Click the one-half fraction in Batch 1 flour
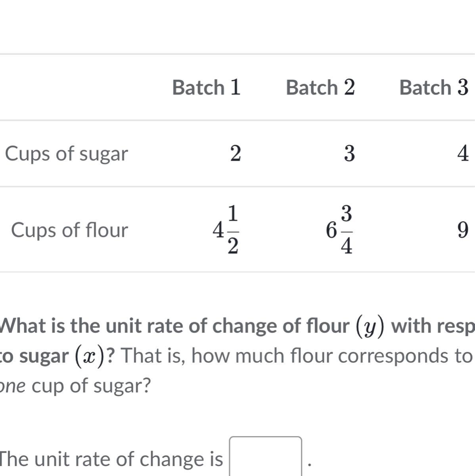Viewport: 475px width, 476px height. click(234, 230)
